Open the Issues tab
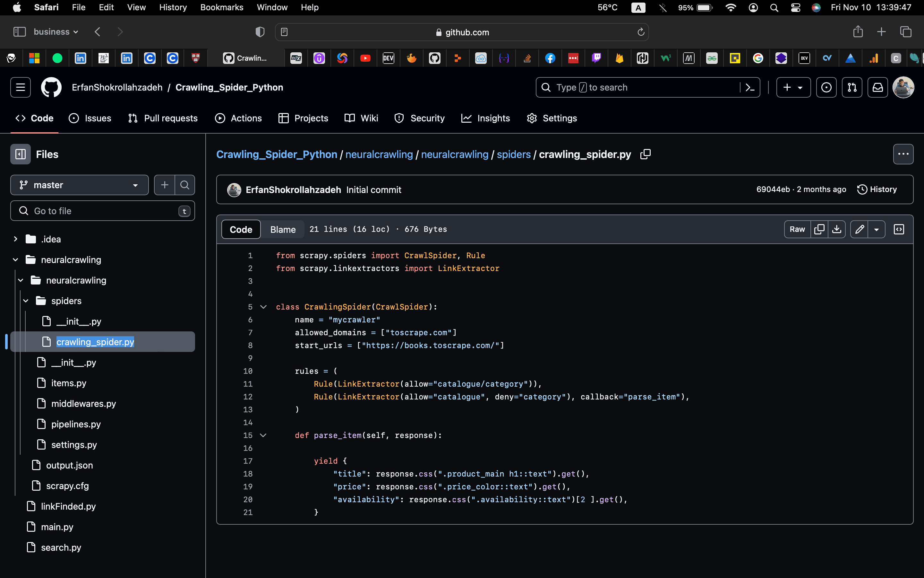Image resolution: width=924 pixels, height=578 pixels. pos(90,118)
